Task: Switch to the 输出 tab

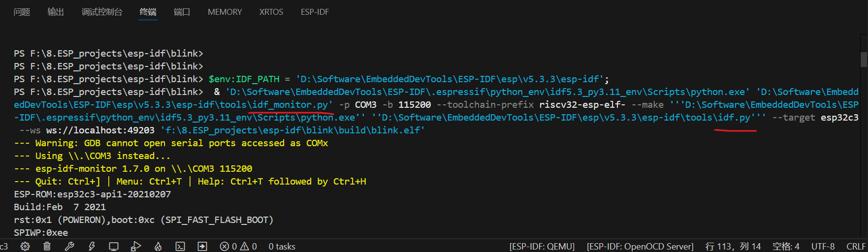Action: [56, 12]
